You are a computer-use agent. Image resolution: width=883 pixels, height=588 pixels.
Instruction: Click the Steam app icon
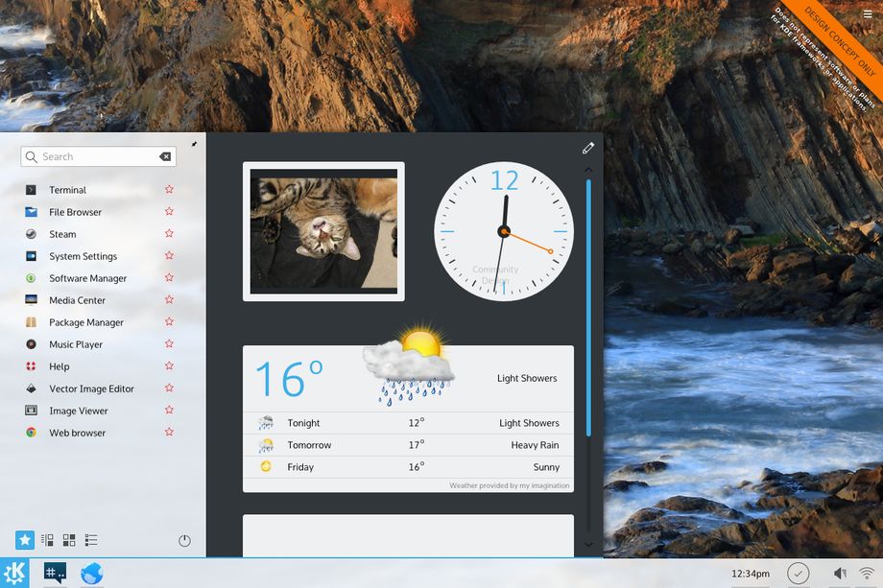[31, 233]
